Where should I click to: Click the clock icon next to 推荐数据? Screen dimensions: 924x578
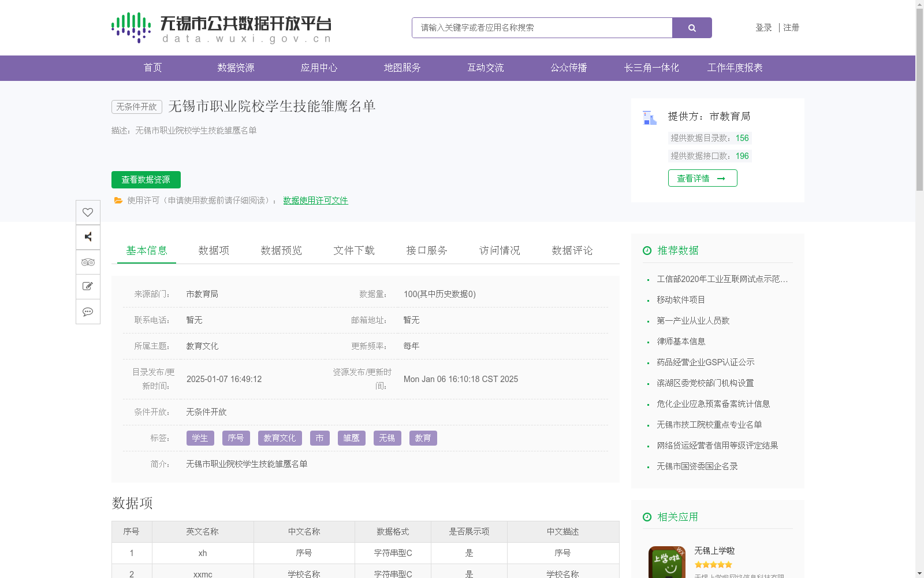click(647, 250)
